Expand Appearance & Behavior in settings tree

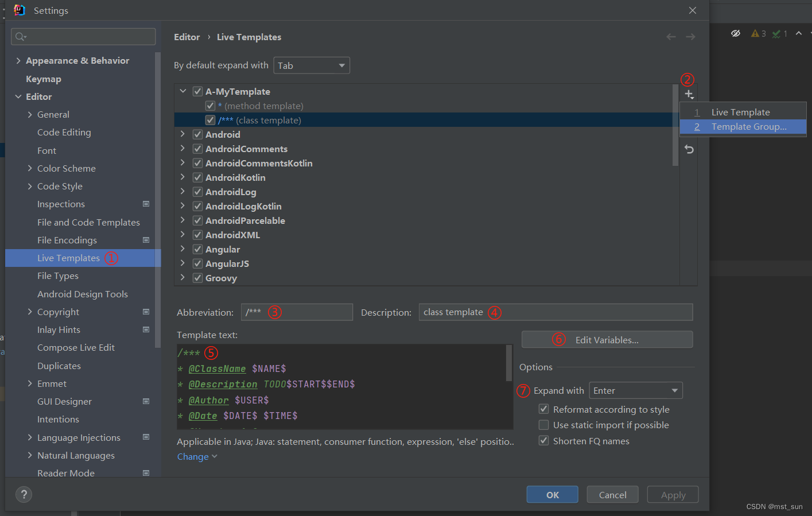(x=18, y=60)
